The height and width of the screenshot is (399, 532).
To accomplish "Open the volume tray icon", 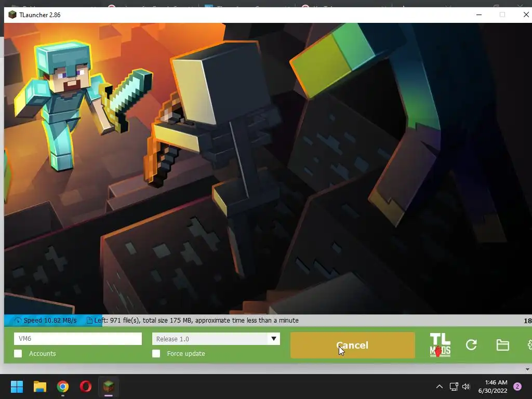I will click(466, 387).
